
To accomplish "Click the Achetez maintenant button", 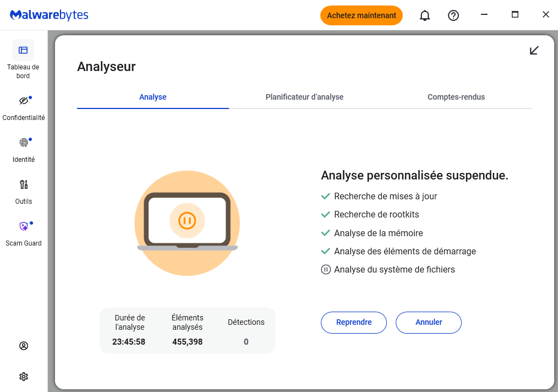I will 361,15.
